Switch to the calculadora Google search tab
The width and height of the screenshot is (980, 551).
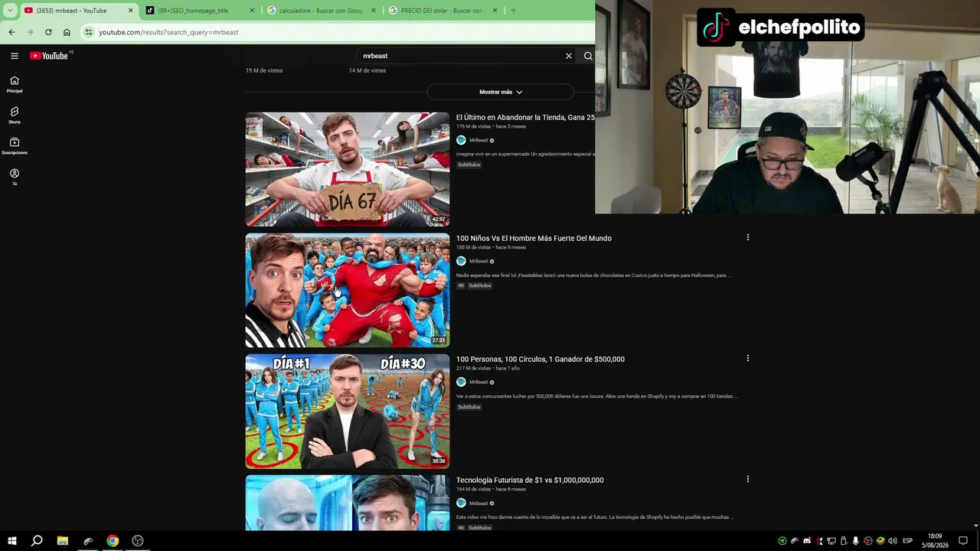click(321, 11)
